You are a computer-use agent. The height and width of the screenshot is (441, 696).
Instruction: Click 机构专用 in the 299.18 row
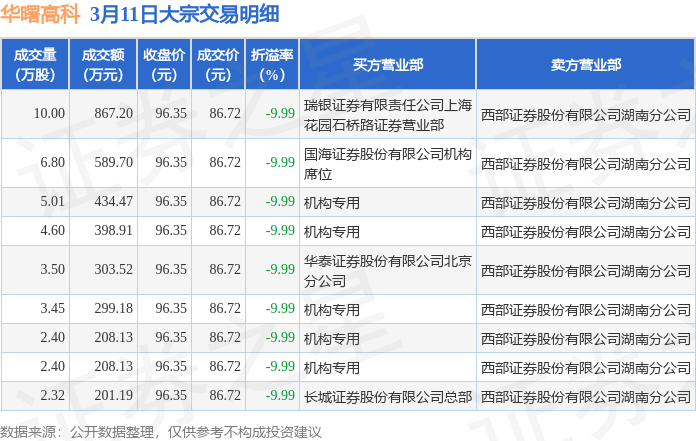coord(332,310)
